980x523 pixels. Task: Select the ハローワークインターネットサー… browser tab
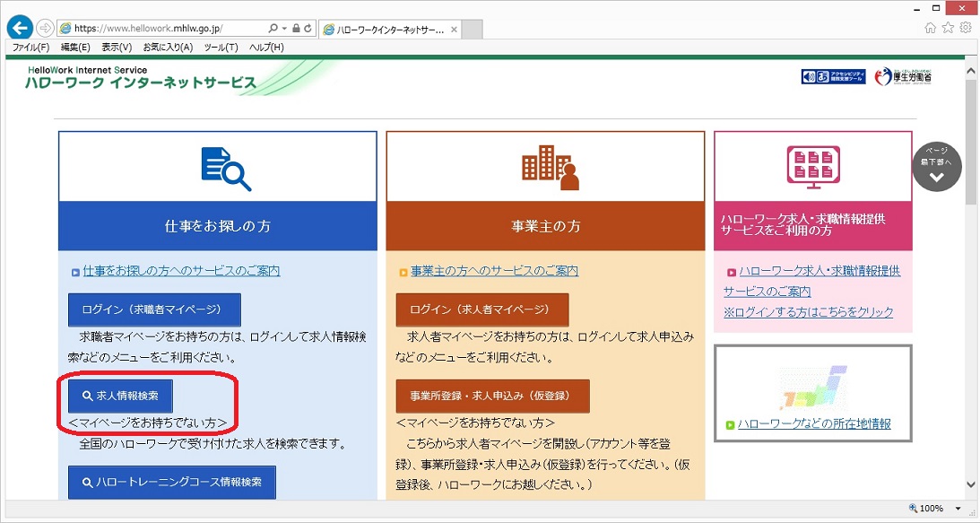pos(391,30)
